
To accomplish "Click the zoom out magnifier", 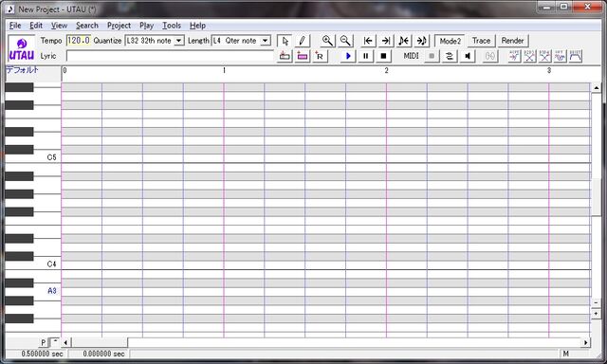I will (x=345, y=41).
